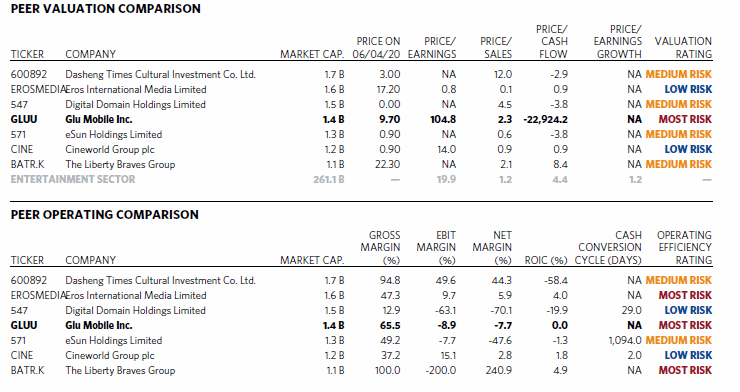
Task: Click the CASH CONVERSION CYCLE (DAYS) header
Action: pos(608,248)
